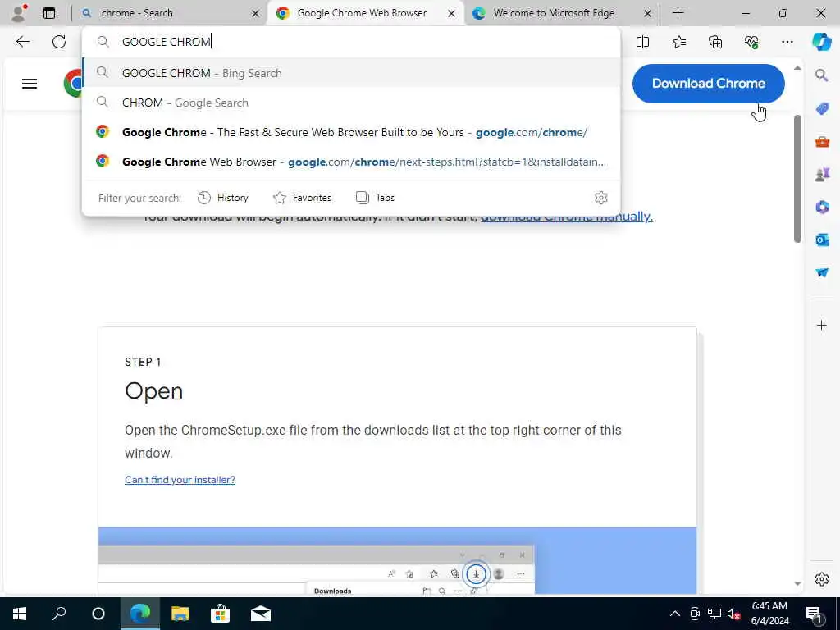Open the Edge profile avatar icon
This screenshot has height=630, width=840.
point(18,13)
